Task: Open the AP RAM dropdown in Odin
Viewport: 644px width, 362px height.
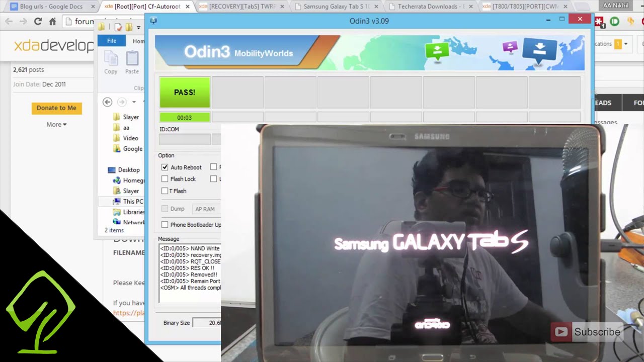Action: pyautogui.click(x=206, y=209)
